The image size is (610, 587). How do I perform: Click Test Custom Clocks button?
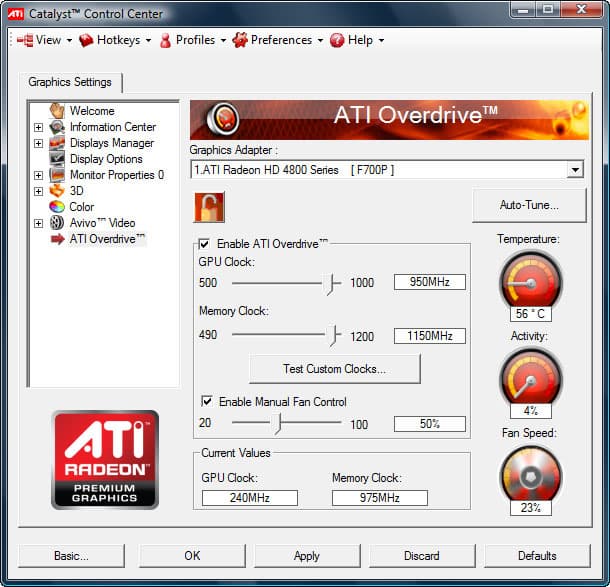tap(335, 368)
